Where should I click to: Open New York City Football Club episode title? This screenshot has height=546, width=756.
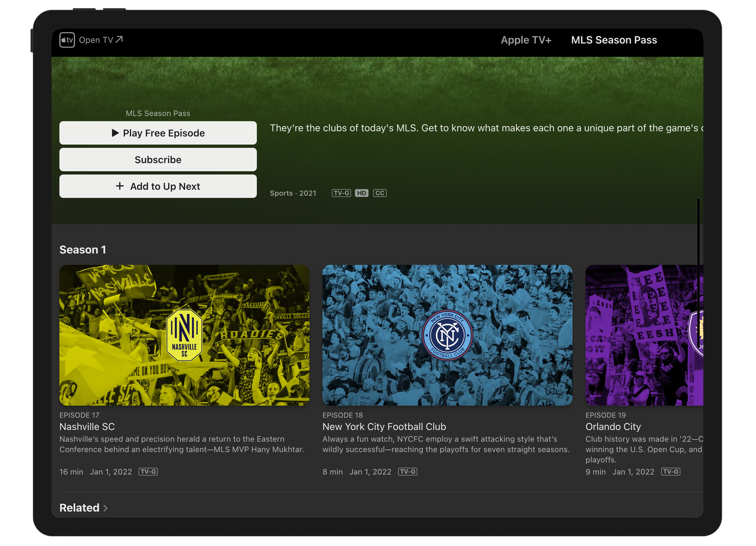(x=384, y=426)
